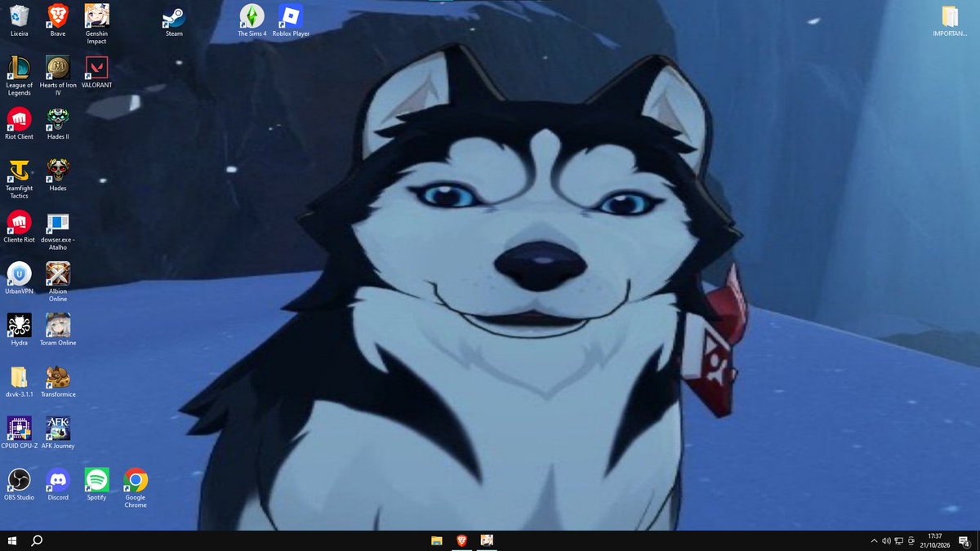
Task: Open File Explorer from the taskbar
Action: click(437, 540)
